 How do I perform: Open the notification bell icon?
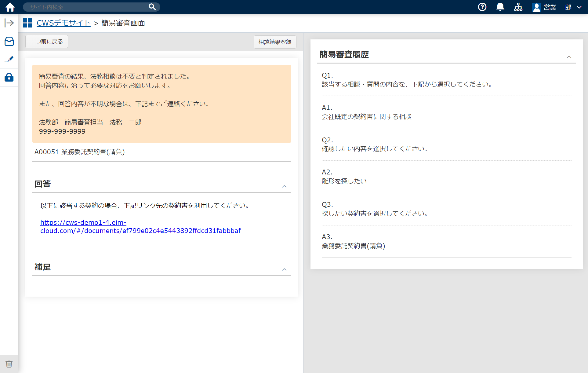[500, 7]
